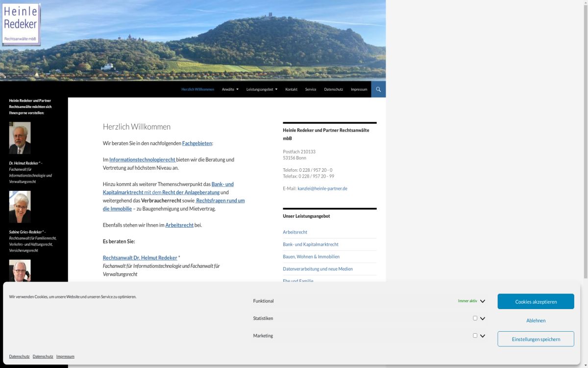
Task: Click the kanzlei@heinle-partner.de email link
Action: [322, 188]
